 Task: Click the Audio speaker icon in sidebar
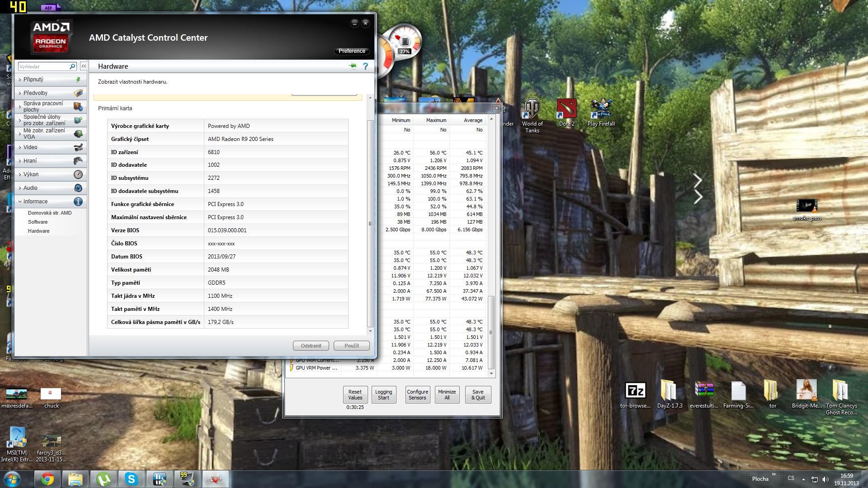(x=78, y=188)
